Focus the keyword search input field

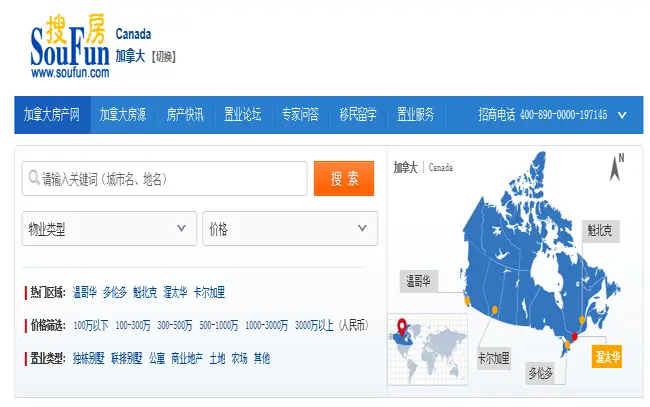point(164,179)
